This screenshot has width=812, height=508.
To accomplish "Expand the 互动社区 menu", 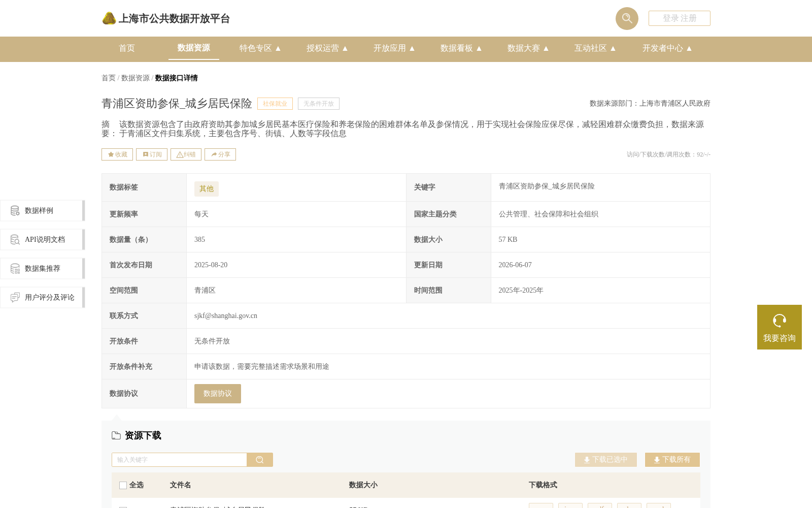I will [x=595, y=48].
